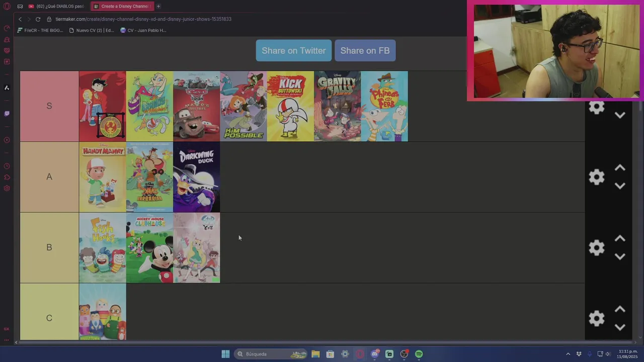Select Cars Toon Mater's Tall Tales poster
The width and height of the screenshot is (644, 362).
196,106
